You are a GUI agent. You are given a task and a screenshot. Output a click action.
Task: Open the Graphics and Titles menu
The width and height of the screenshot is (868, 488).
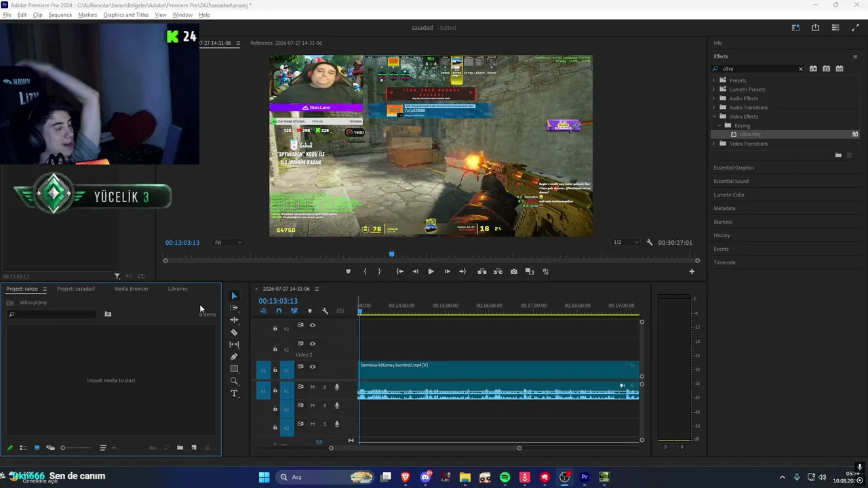126,15
